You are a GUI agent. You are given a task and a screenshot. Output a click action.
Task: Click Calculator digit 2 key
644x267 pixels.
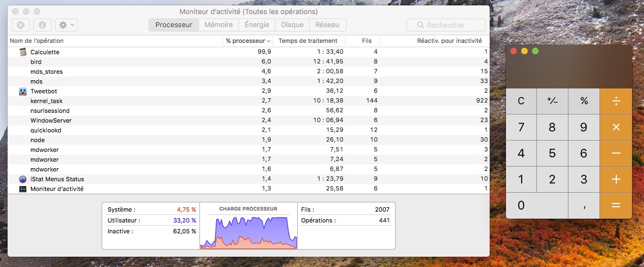point(552,179)
